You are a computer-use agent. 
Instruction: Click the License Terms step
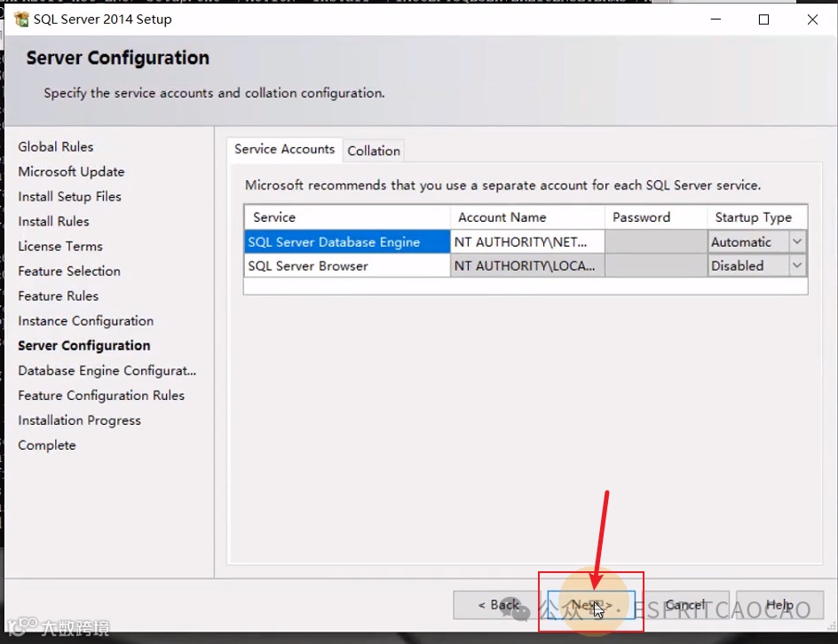pos(60,247)
